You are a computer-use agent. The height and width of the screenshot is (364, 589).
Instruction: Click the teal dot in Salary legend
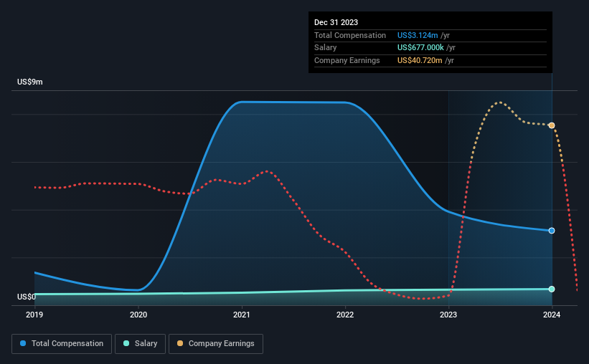click(x=126, y=343)
